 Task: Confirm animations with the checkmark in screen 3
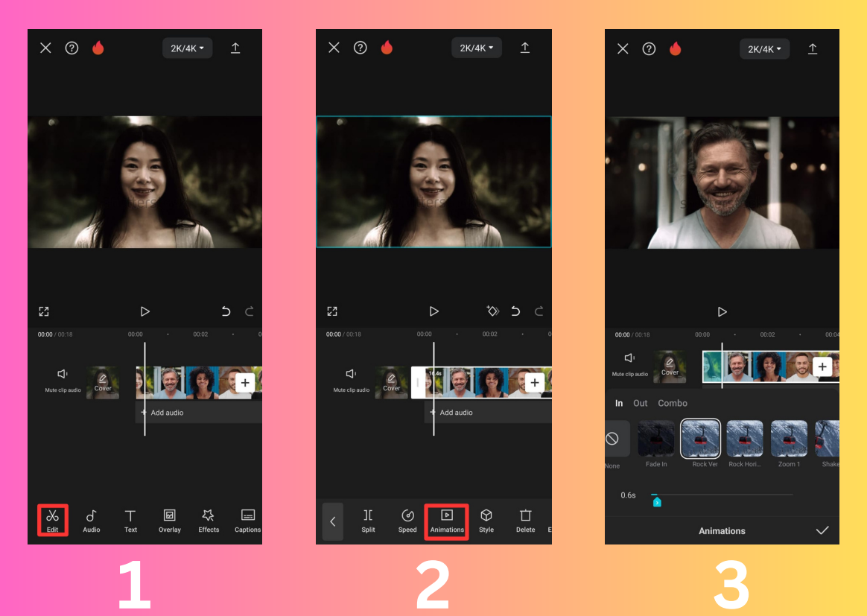coord(822,530)
